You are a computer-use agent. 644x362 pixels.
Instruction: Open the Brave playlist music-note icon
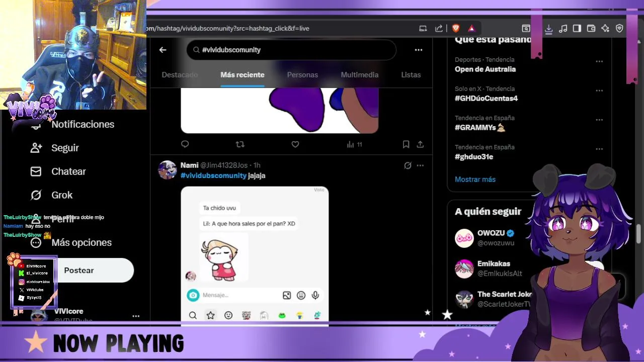(563, 29)
